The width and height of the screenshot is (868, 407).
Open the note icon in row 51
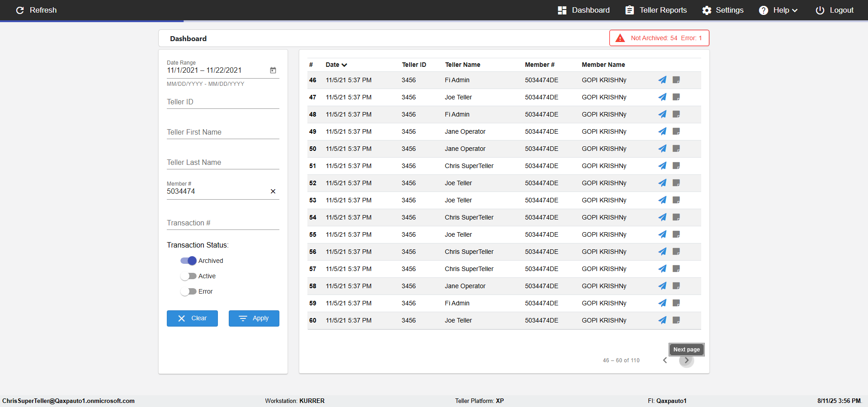676,166
